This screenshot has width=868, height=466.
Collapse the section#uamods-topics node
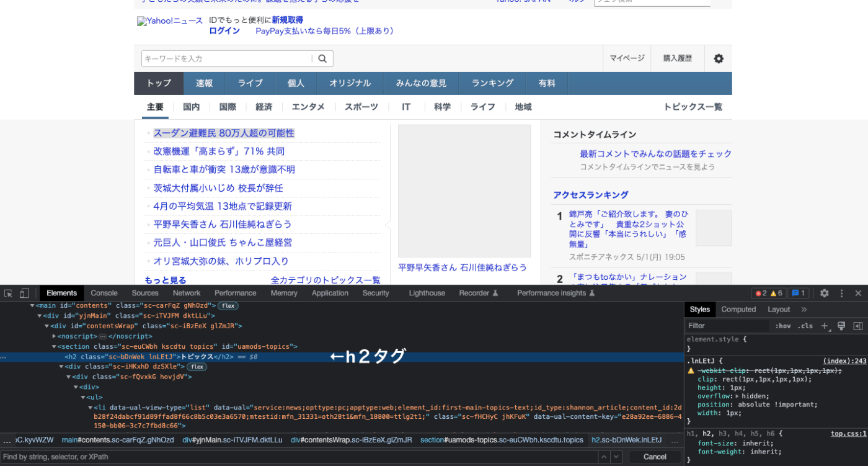54,346
